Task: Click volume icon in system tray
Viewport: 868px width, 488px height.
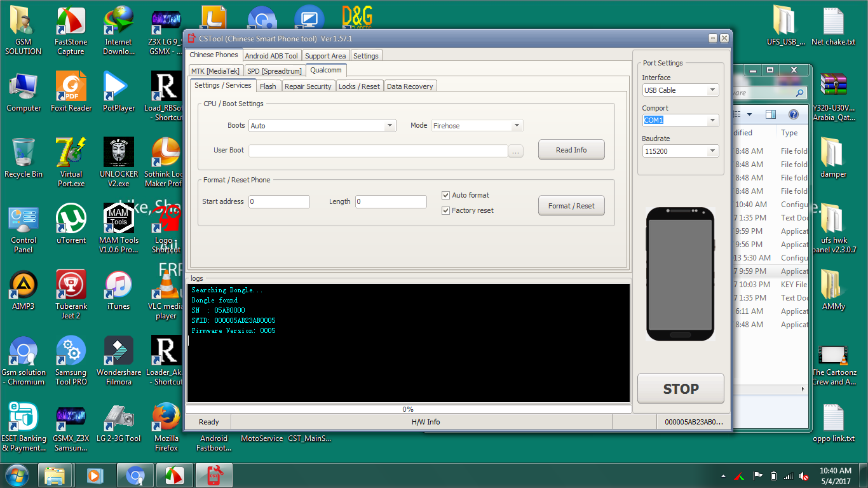Action: tap(804, 476)
